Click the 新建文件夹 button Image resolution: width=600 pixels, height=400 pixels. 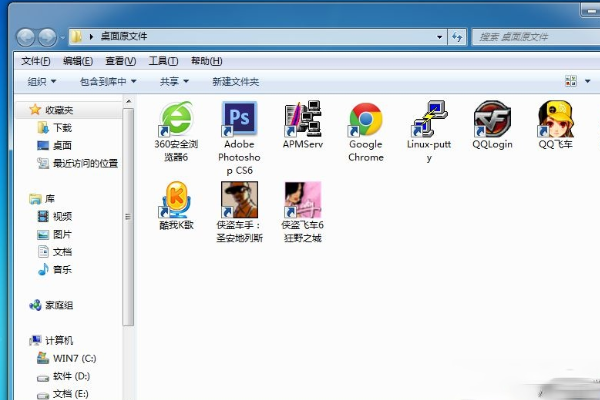point(236,81)
